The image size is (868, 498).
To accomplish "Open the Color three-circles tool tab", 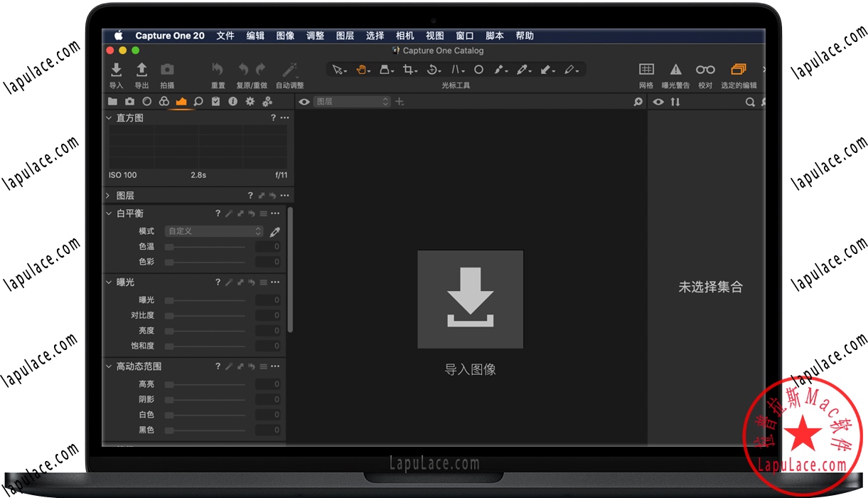I will pos(164,102).
